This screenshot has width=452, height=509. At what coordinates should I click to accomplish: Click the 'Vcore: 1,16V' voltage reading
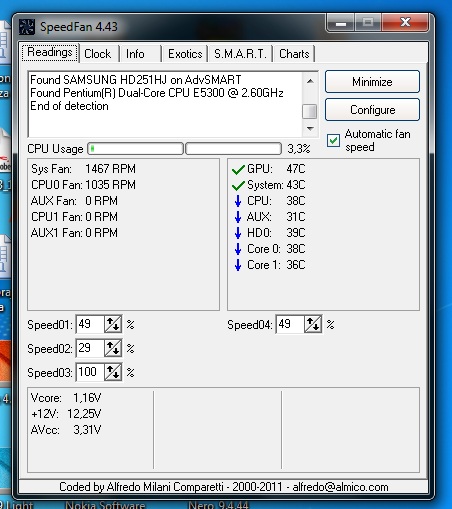66,398
